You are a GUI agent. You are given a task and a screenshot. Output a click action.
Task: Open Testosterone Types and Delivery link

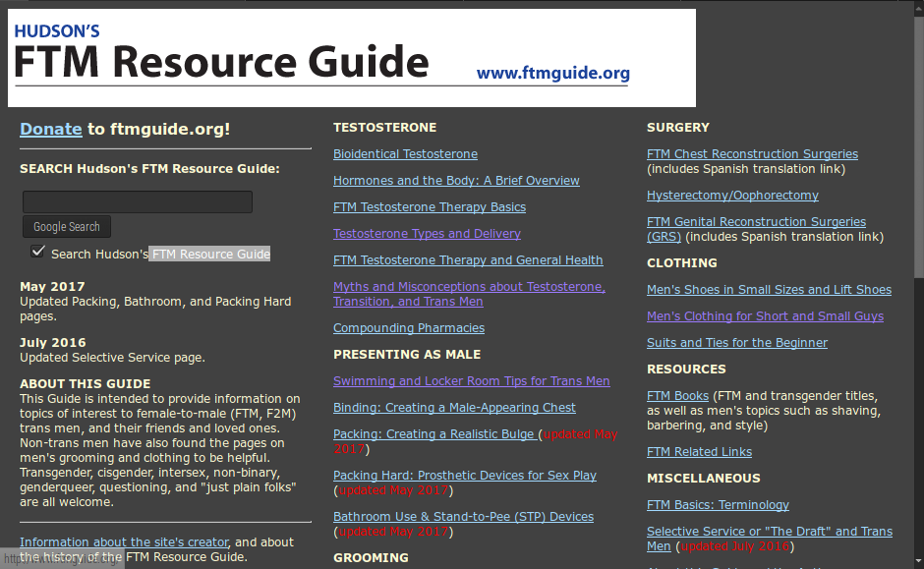pyautogui.click(x=427, y=233)
